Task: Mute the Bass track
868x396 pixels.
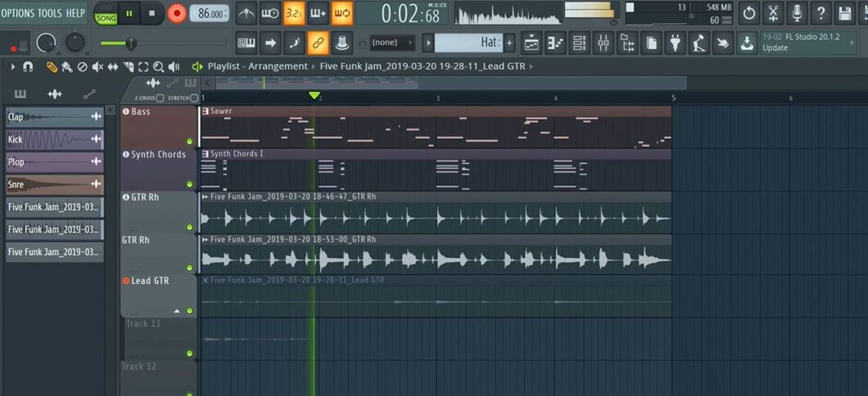Action: pos(189,141)
